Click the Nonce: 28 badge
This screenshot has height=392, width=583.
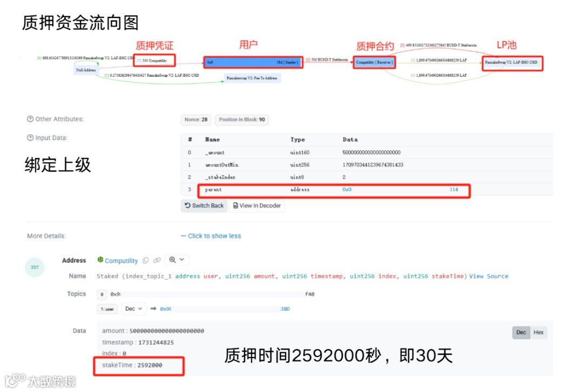click(x=196, y=120)
